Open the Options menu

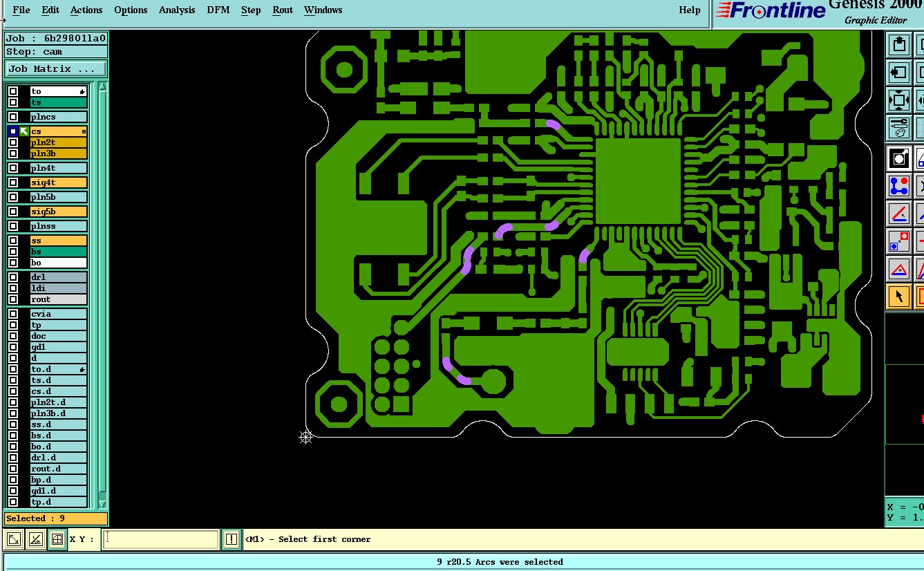pyautogui.click(x=131, y=10)
